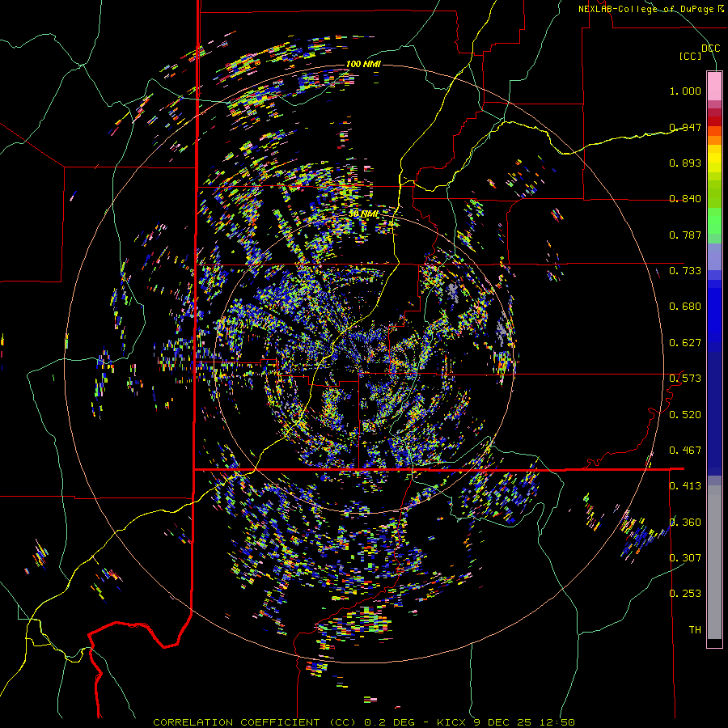Select the 0.627 legend value
This screenshot has width=728, height=728.
point(685,343)
